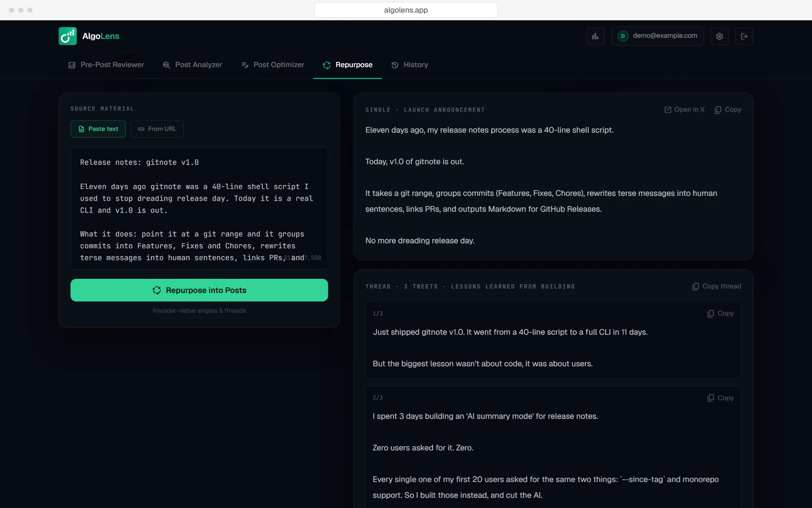Click the 'SOURCE MATERIAL' heading

click(102, 109)
